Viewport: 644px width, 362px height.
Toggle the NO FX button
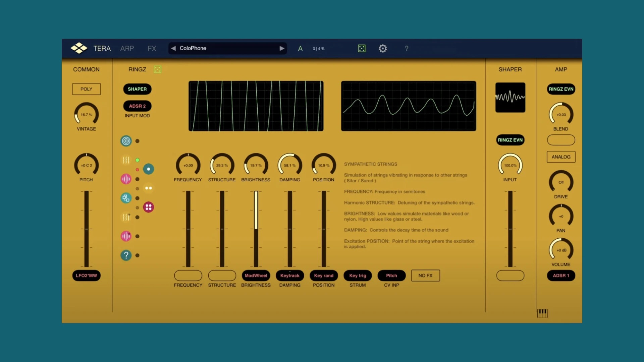[x=425, y=276]
